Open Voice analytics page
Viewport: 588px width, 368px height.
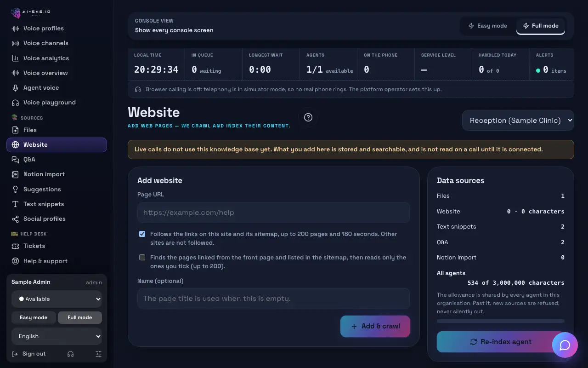click(x=57, y=58)
